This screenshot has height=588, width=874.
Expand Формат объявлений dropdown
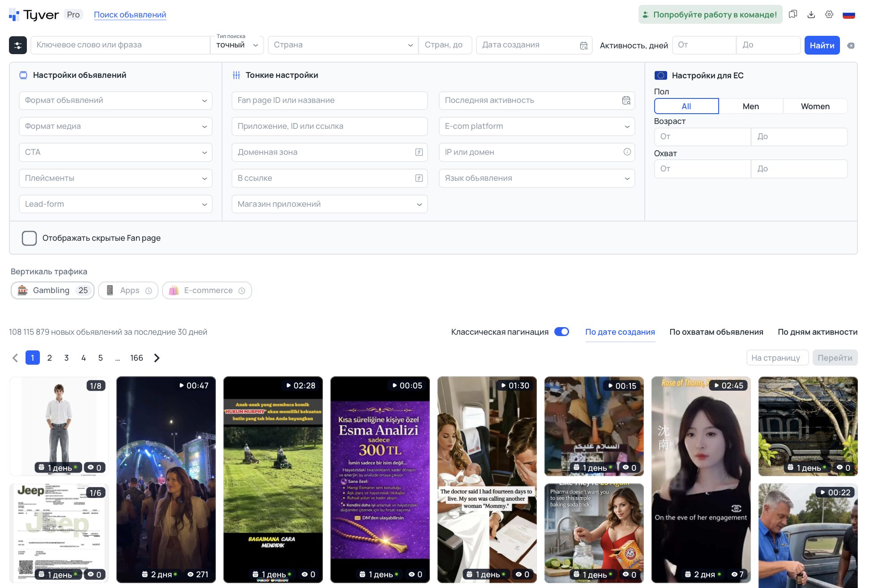tap(116, 101)
